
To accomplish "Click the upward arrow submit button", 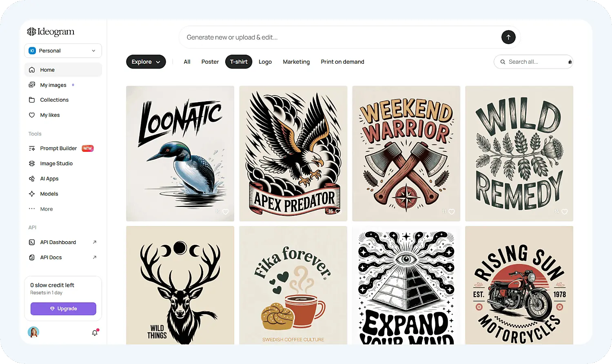I will coord(508,37).
